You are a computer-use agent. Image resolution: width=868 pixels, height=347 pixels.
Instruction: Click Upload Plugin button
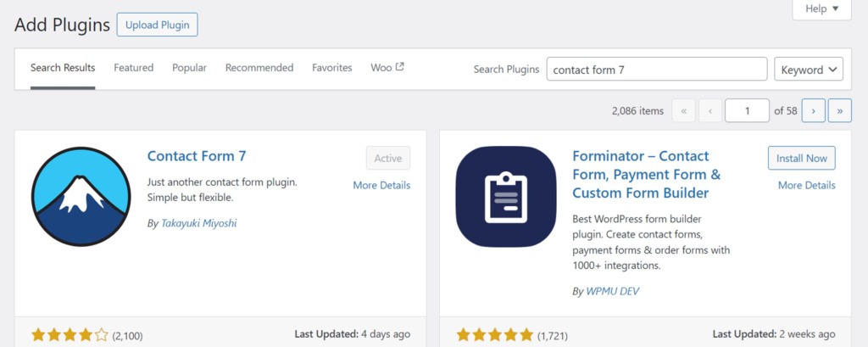point(157,25)
